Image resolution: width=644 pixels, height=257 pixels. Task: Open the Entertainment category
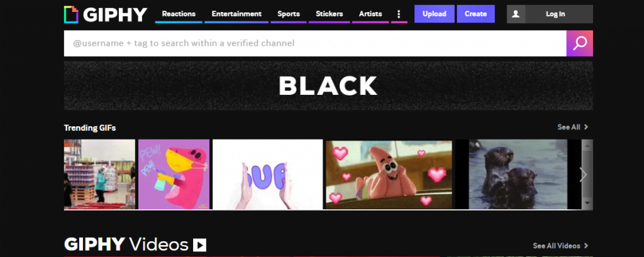236,14
